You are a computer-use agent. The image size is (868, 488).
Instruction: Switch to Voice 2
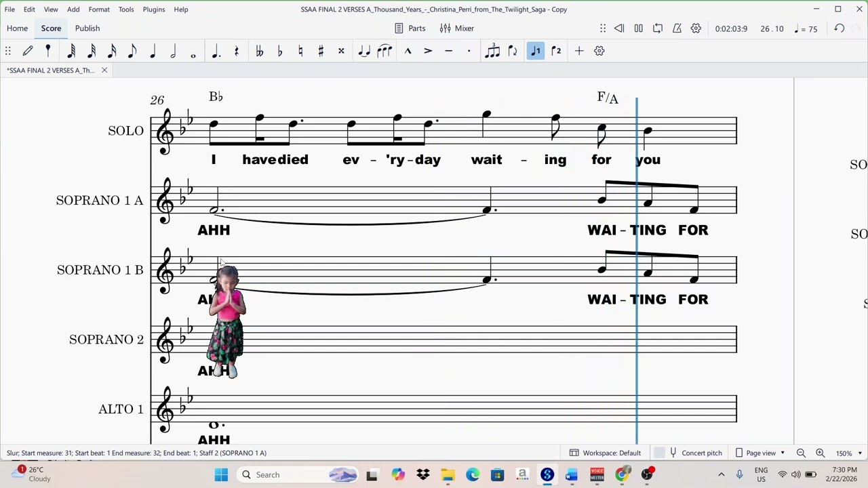(x=556, y=51)
